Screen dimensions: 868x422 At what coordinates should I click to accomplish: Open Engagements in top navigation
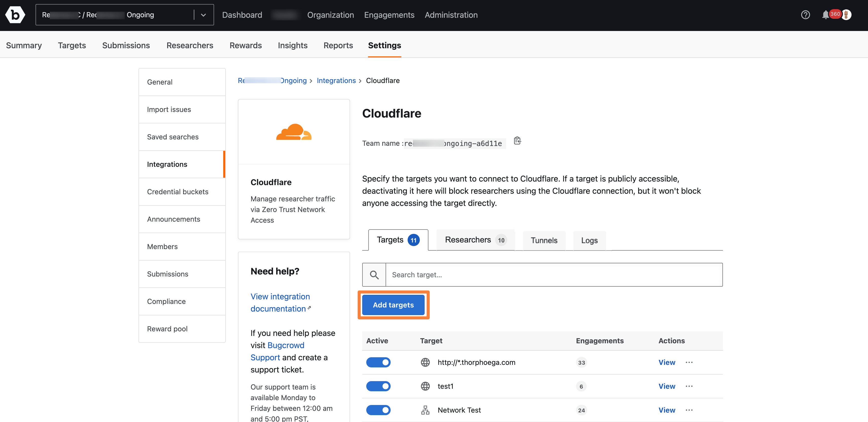pos(389,15)
